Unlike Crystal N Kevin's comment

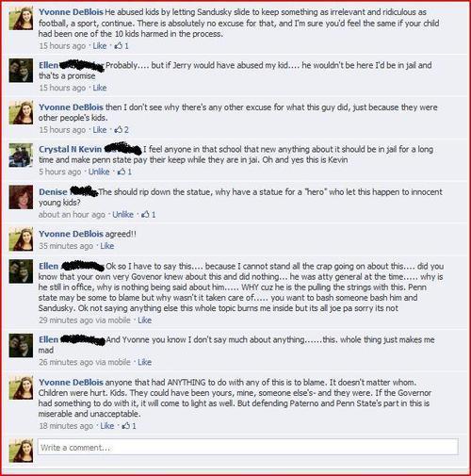click(99, 172)
